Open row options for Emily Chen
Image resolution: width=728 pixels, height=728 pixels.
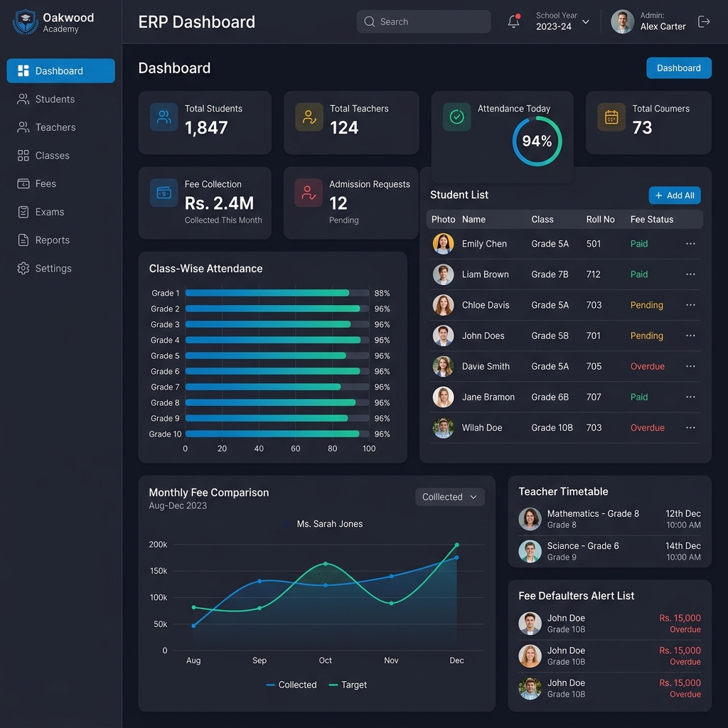click(690, 244)
